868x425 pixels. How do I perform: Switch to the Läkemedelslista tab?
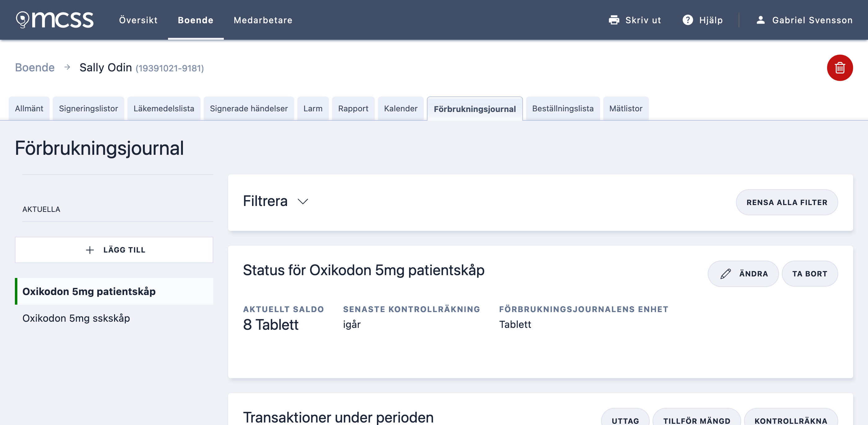click(164, 108)
